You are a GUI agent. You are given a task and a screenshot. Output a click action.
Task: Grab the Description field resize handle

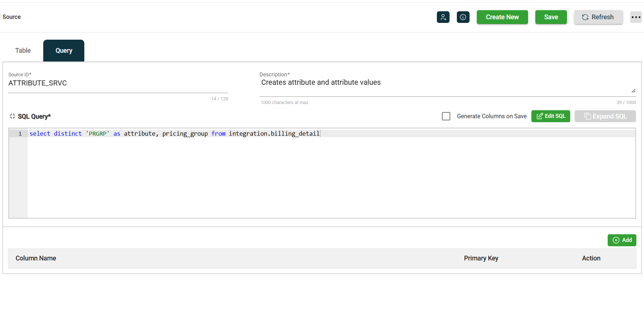point(633,91)
